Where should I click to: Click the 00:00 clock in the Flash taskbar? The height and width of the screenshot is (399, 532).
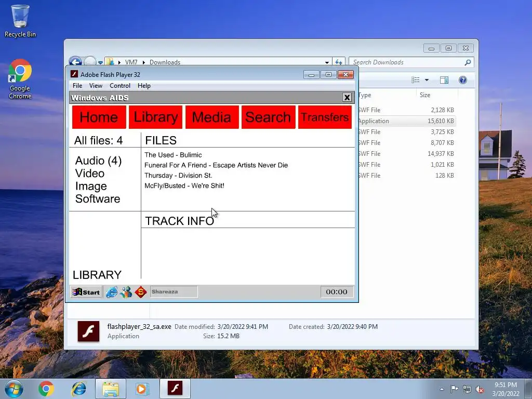[337, 292]
